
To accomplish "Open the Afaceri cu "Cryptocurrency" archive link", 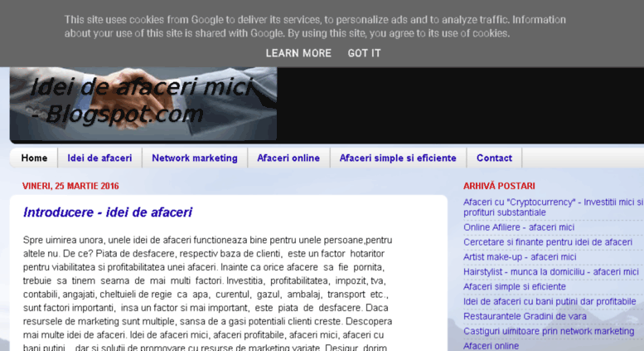I will [x=553, y=207].
